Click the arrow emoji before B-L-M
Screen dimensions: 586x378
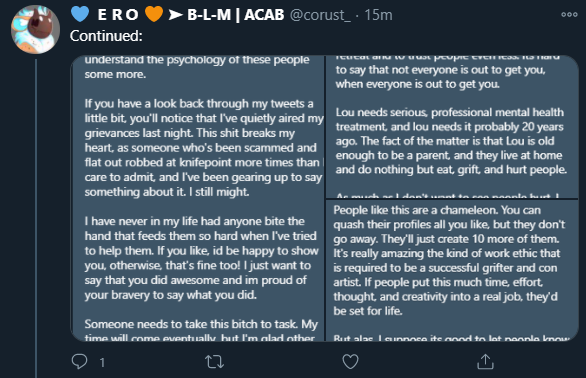(175, 15)
